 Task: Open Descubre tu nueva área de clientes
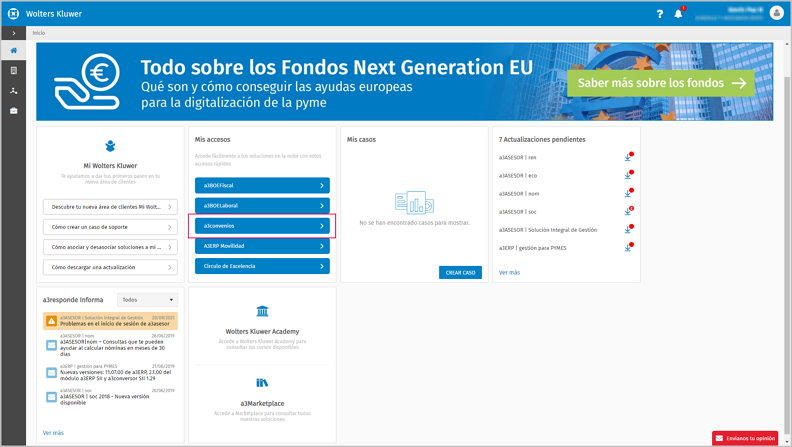click(110, 207)
